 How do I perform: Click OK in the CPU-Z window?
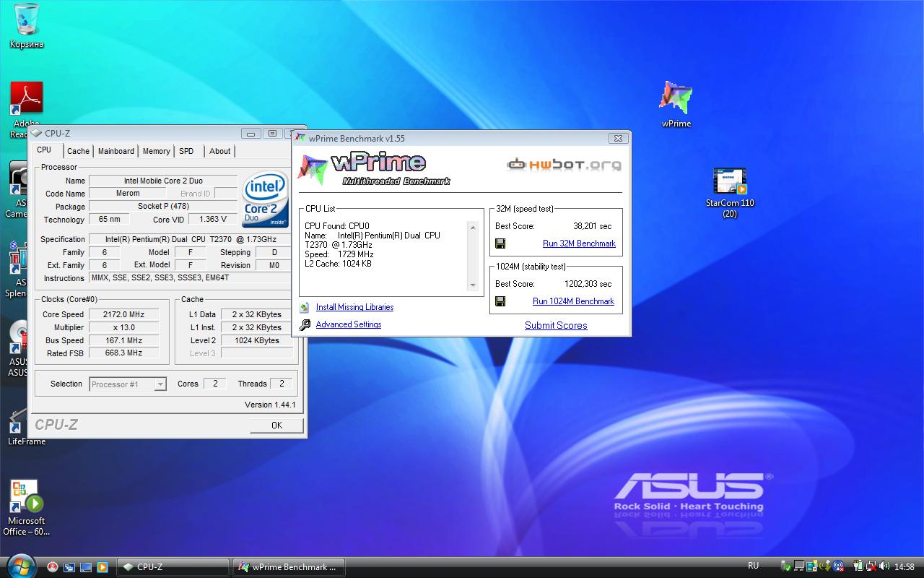click(x=276, y=425)
